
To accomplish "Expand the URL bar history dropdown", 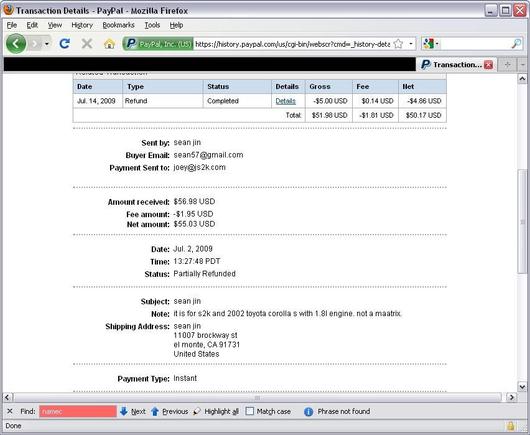I will point(411,44).
